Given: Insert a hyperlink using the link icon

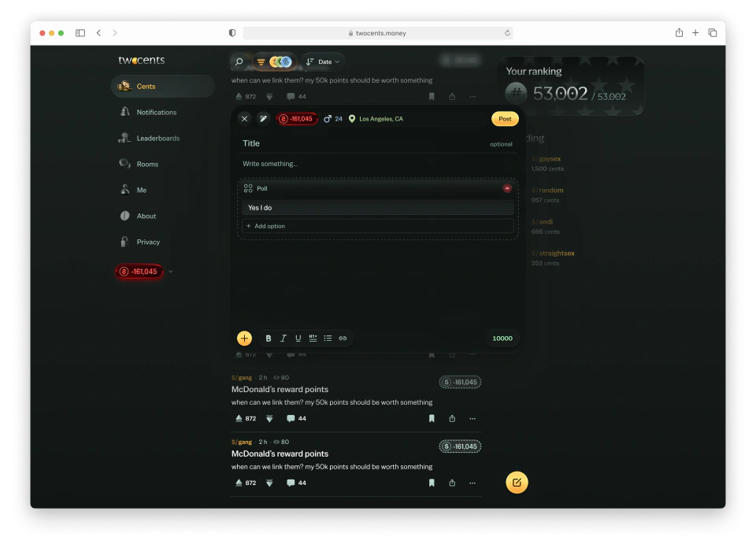Looking at the screenshot, I should 342,338.
